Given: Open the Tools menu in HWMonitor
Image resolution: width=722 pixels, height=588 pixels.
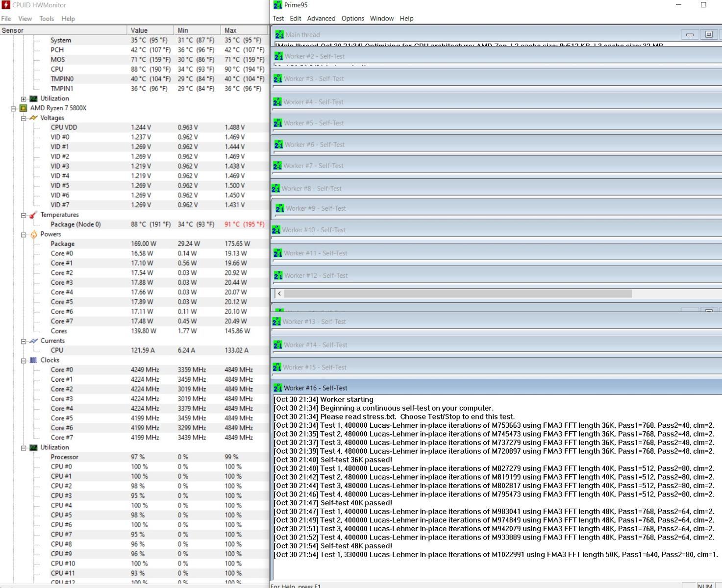Looking at the screenshot, I should [x=47, y=19].
